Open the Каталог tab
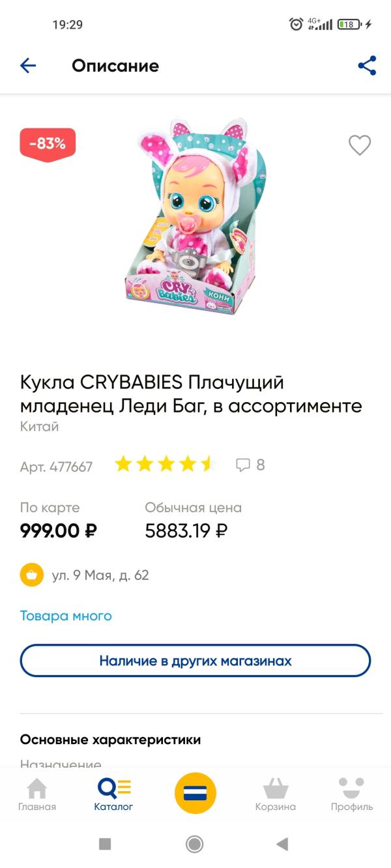Screen dimensions: 391x868 tap(113, 795)
